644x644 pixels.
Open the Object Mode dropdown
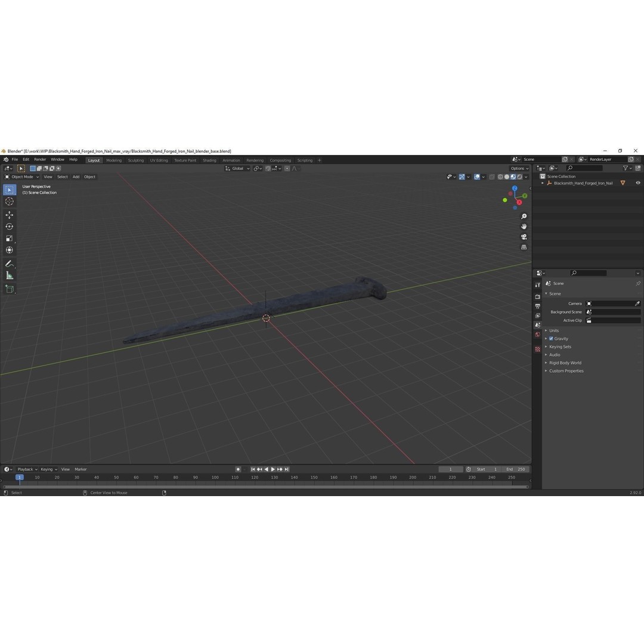22,177
